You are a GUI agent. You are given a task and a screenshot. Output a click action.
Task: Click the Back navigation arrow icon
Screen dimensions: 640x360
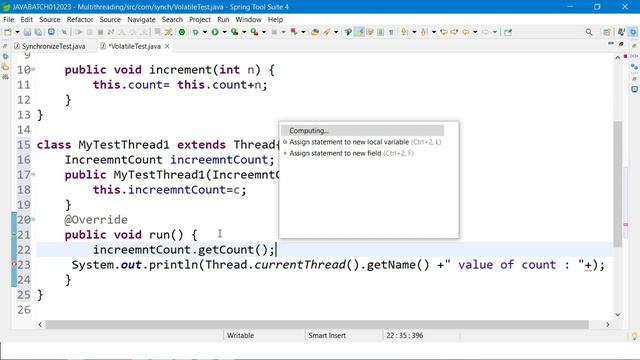(466, 32)
